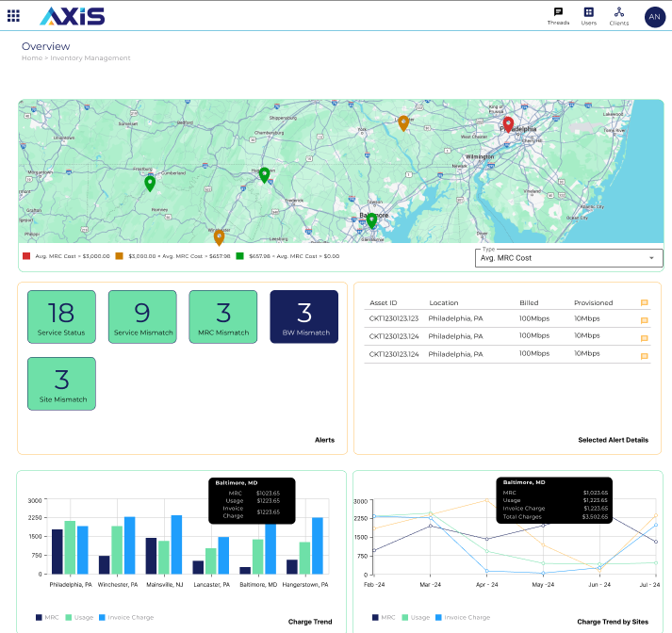Open Threads from the top bar
672x633 pixels.
tap(558, 16)
